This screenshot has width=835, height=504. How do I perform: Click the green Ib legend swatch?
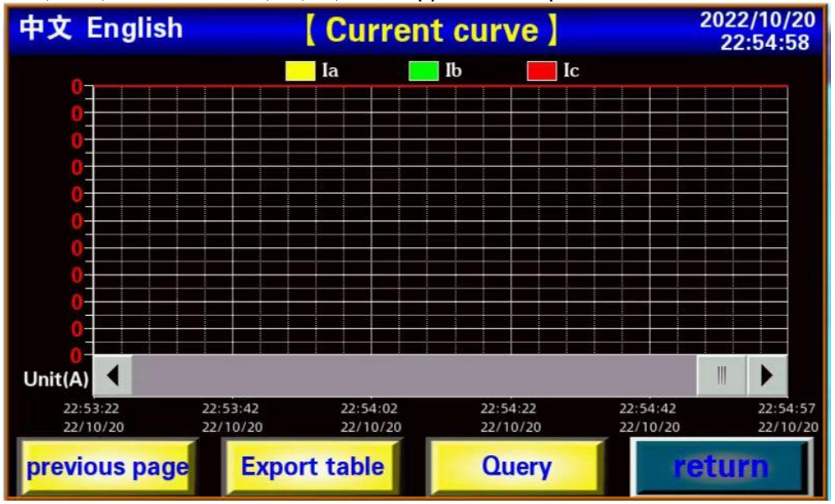point(423,71)
